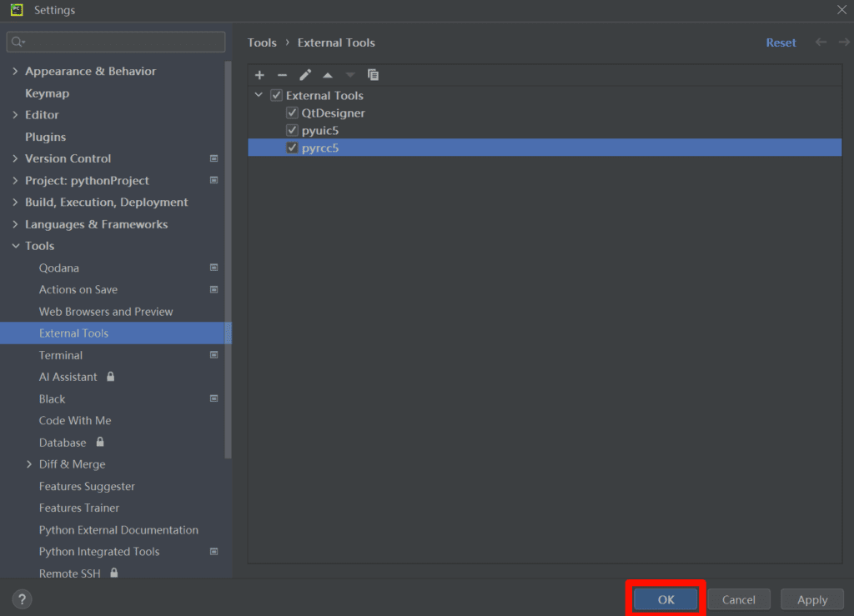Click project-level icon beside Terminal
This screenshot has width=854, height=616.
213,355
